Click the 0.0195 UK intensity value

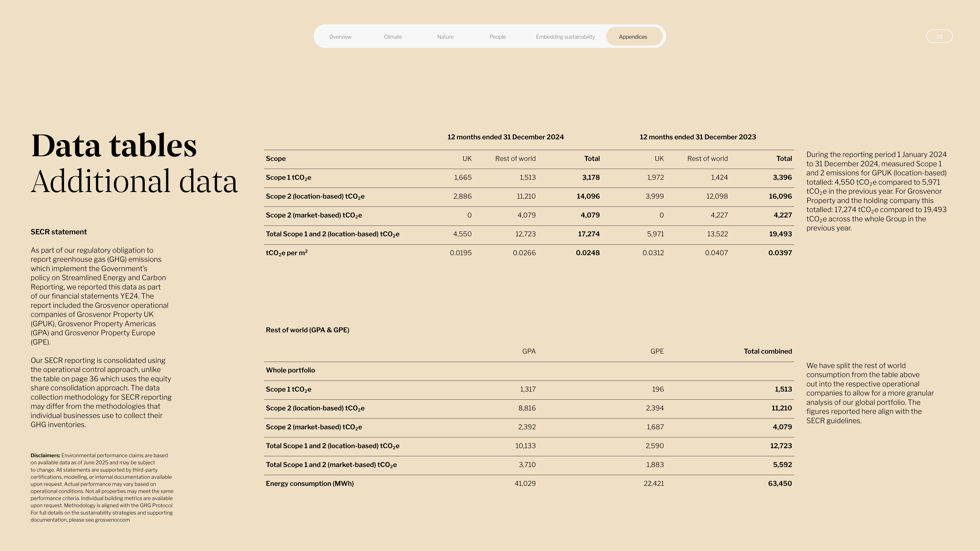coord(461,253)
